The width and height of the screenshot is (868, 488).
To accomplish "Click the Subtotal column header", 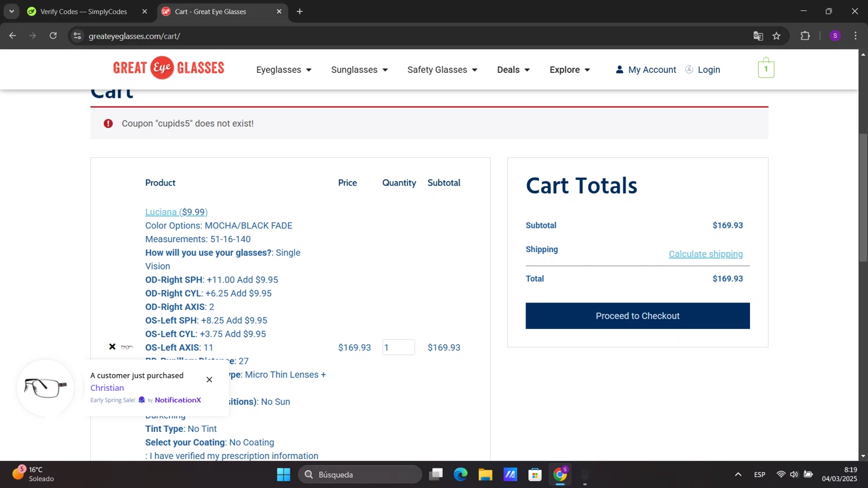I will [x=444, y=183].
